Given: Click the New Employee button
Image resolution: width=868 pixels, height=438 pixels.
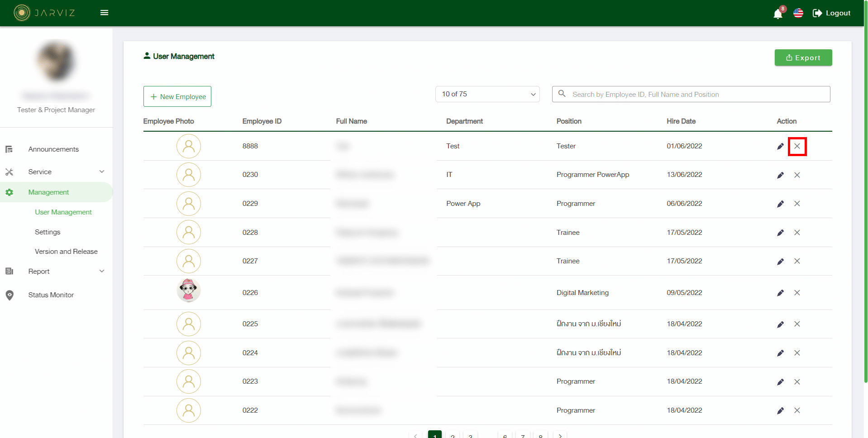Looking at the screenshot, I should 177,96.
